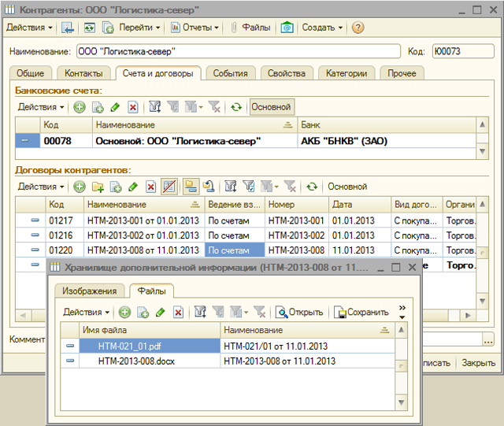Expand Создать dropdown

click(x=322, y=28)
